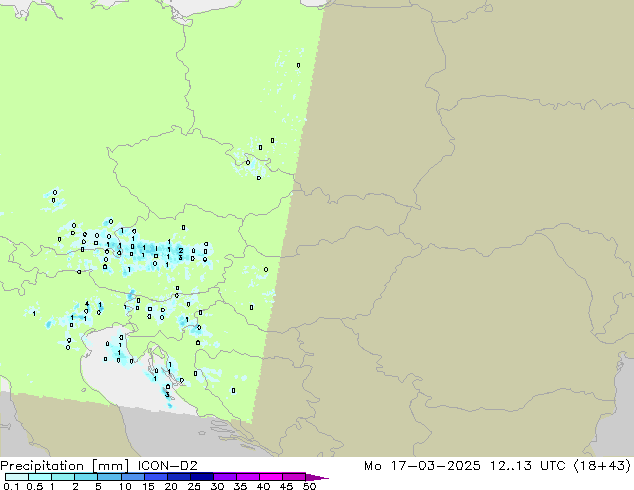Screen dimensions: 634x490
Task: Click the 45–50 mm legend color swatch
Action: click(x=294, y=477)
